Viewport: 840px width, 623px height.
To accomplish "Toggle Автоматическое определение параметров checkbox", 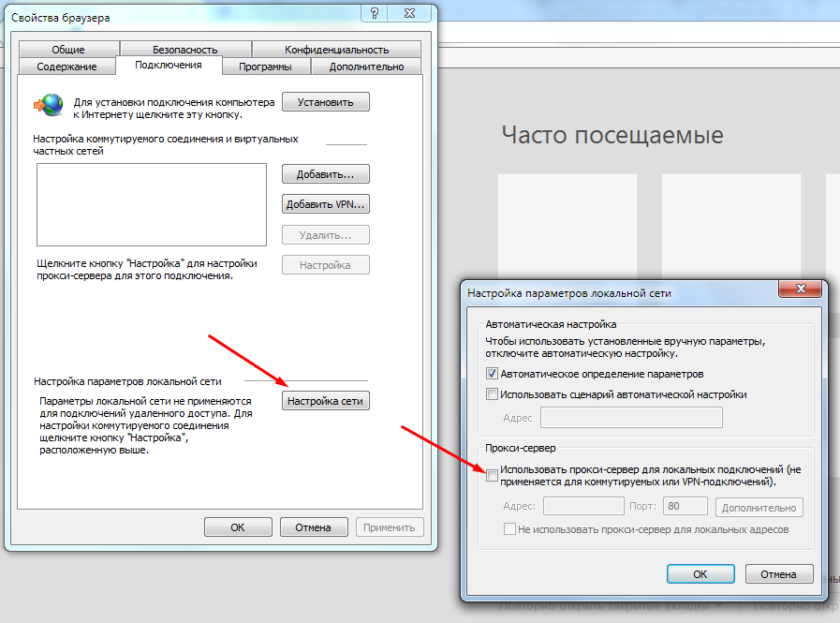I will tap(493, 374).
